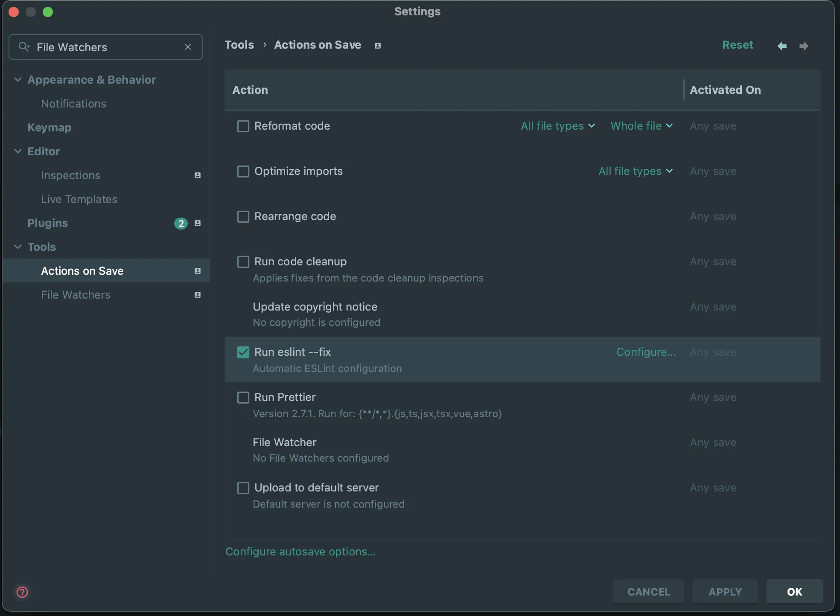The height and width of the screenshot is (616, 840).
Task: Click the magnifier icon in the search field
Action: coord(24,47)
